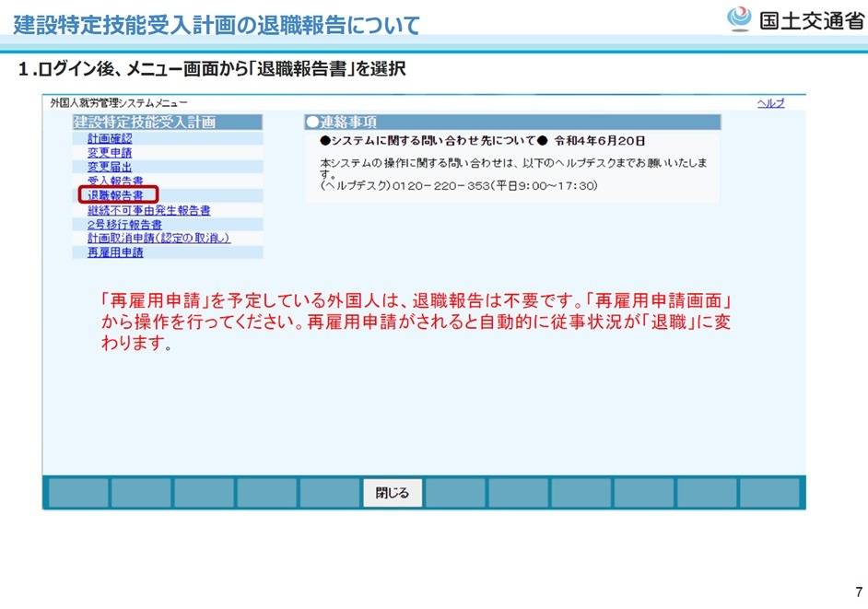
Task: Select 変更申請 in the menu
Action: point(110,153)
